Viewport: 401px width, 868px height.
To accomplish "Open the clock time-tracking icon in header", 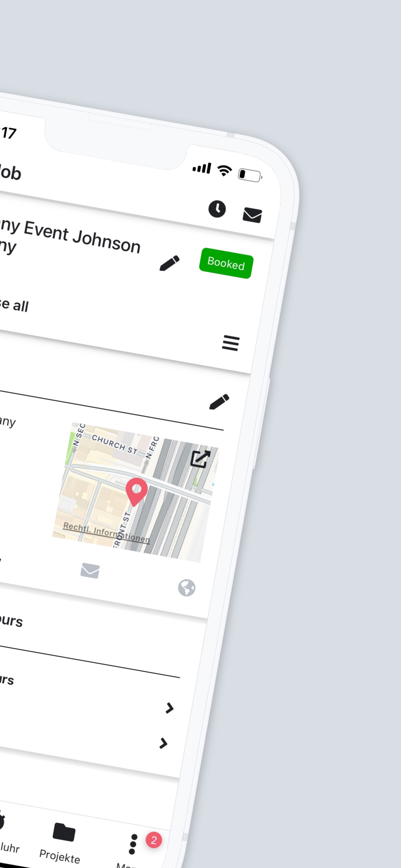I will coord(217,209).
